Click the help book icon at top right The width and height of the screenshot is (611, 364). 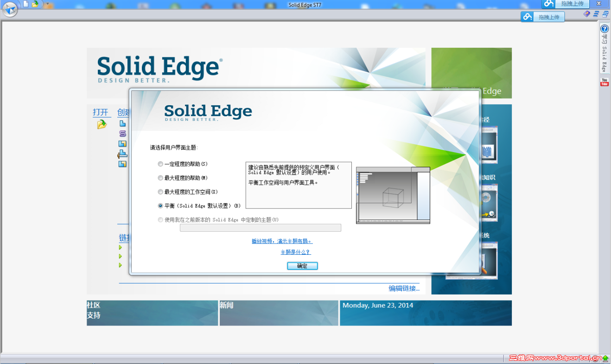(x=587, y=14)
